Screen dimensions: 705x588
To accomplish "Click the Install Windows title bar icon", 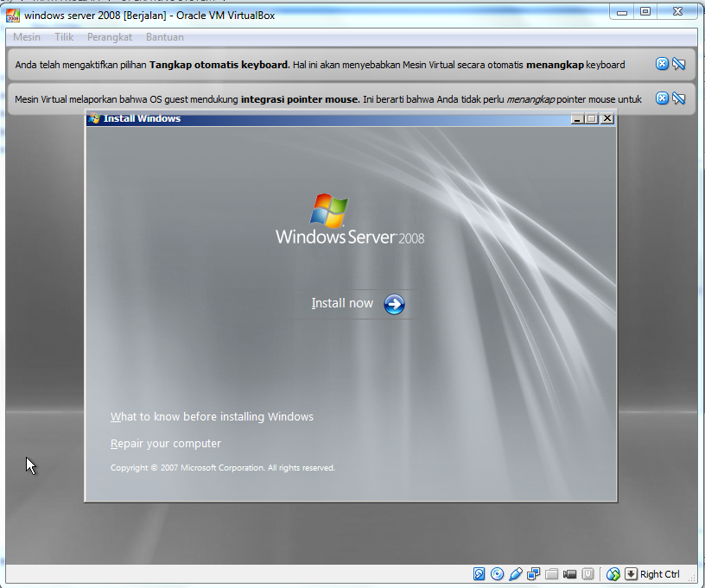I will point(94,118).
